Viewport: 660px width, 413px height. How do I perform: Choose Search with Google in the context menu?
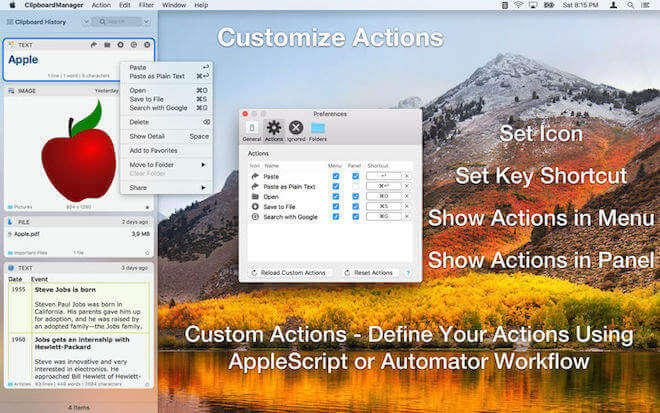(x=167, y=108)
